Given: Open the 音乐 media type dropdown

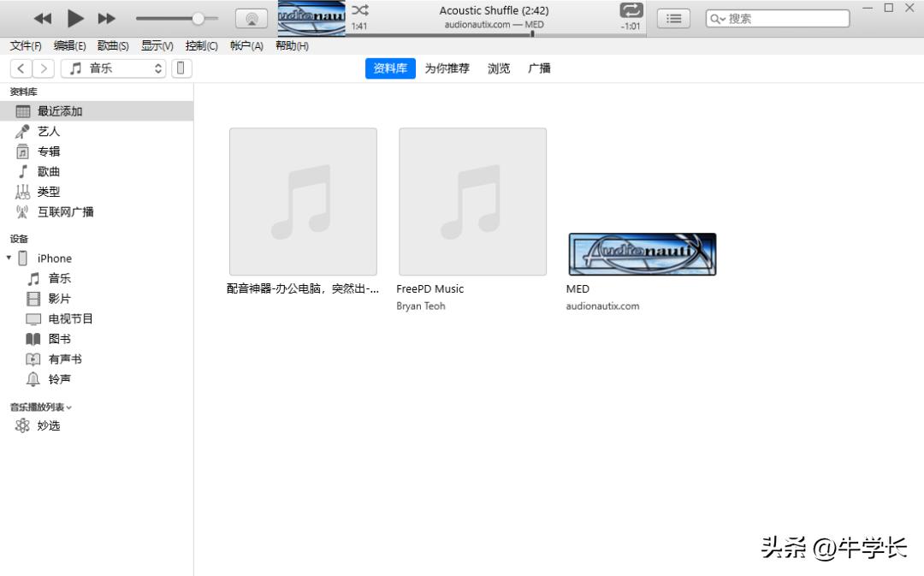Looking at the screenshot, I should coord(114,68).
